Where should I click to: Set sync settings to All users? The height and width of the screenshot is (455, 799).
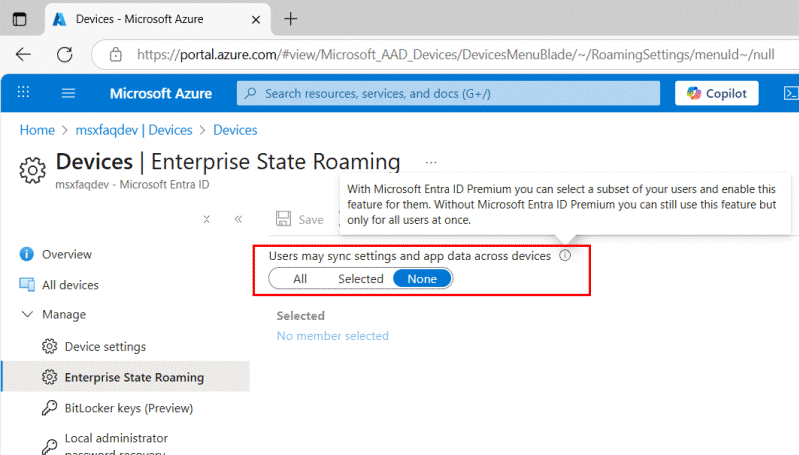pyautogui.click(x=300, y=279)
